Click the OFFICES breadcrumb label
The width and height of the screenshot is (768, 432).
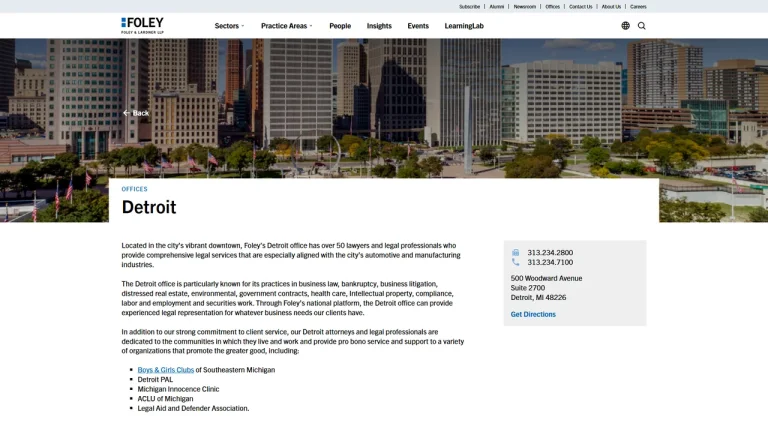(x=134, y=189)
